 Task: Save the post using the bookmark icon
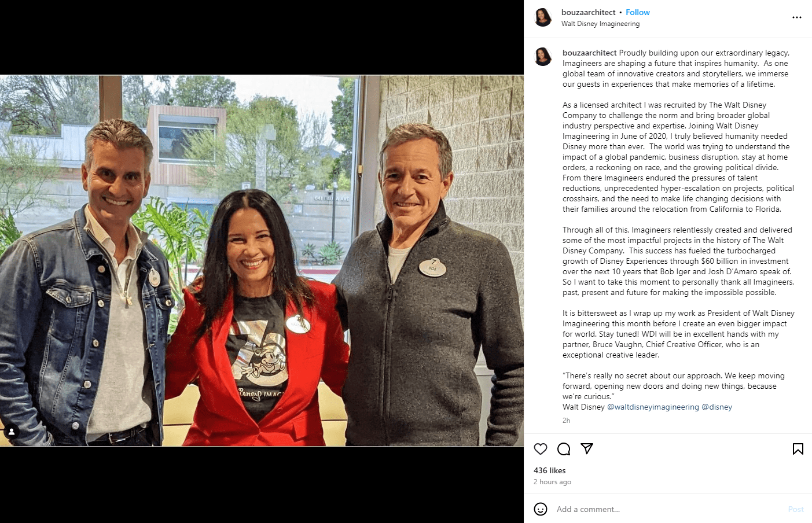point(798,449)
